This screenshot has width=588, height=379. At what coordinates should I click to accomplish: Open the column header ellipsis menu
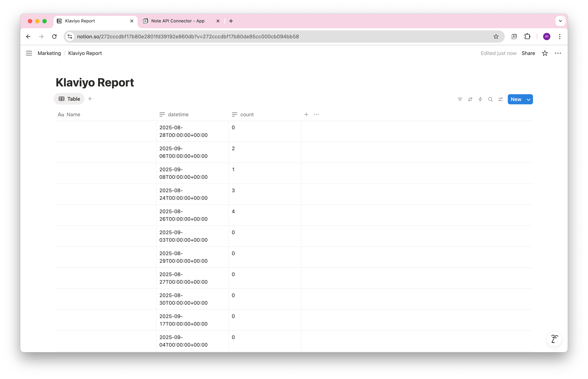point(316,114)
